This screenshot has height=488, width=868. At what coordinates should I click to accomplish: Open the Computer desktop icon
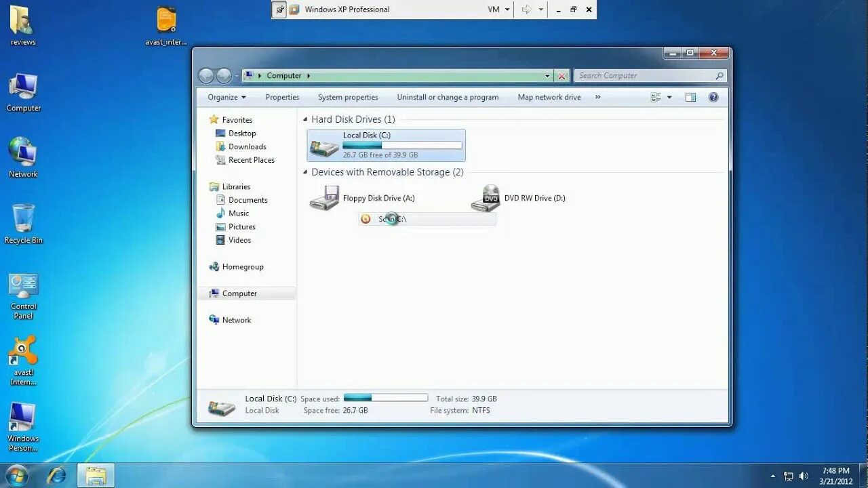click(x=24, y=92)
